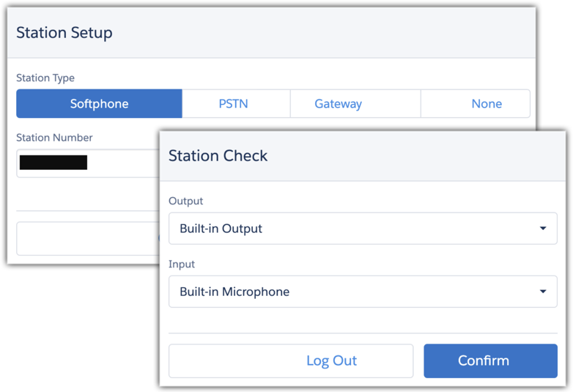573x392 pixels.
Task: Set station type to None
Action: pyautogui.click(x=487, y=104)
